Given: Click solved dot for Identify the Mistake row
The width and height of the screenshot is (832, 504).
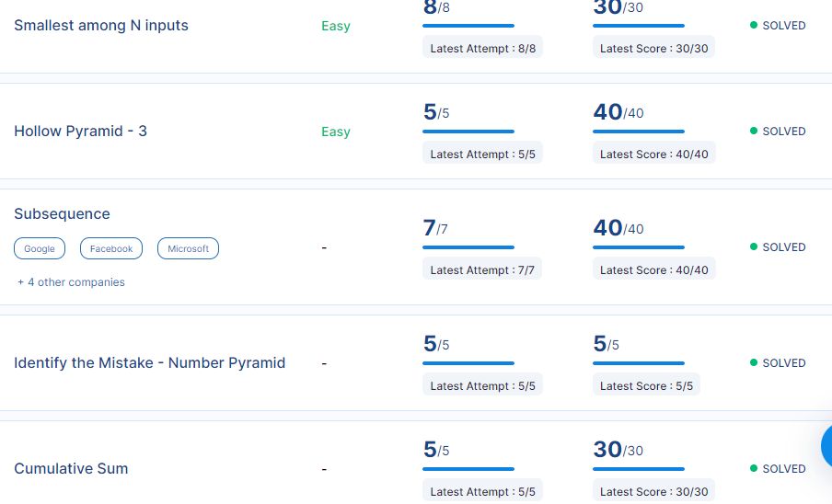Looking at the screenshot, I should (x=754, y=363).
